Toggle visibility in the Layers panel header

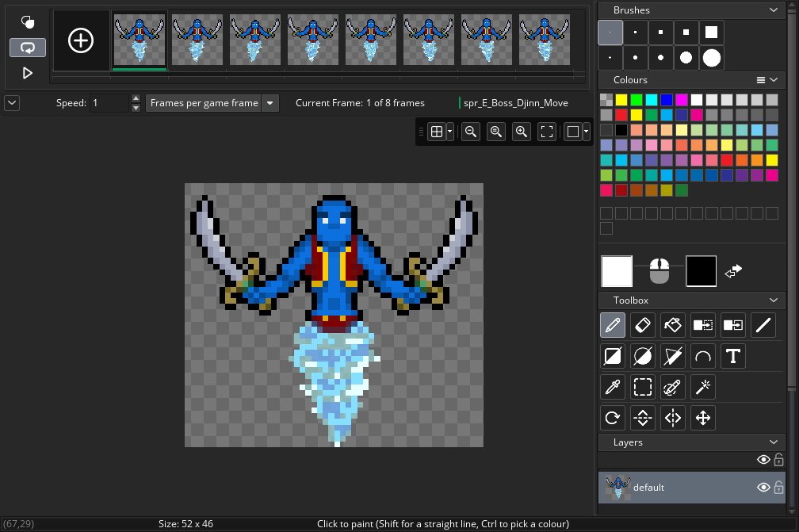coord(763,459)
